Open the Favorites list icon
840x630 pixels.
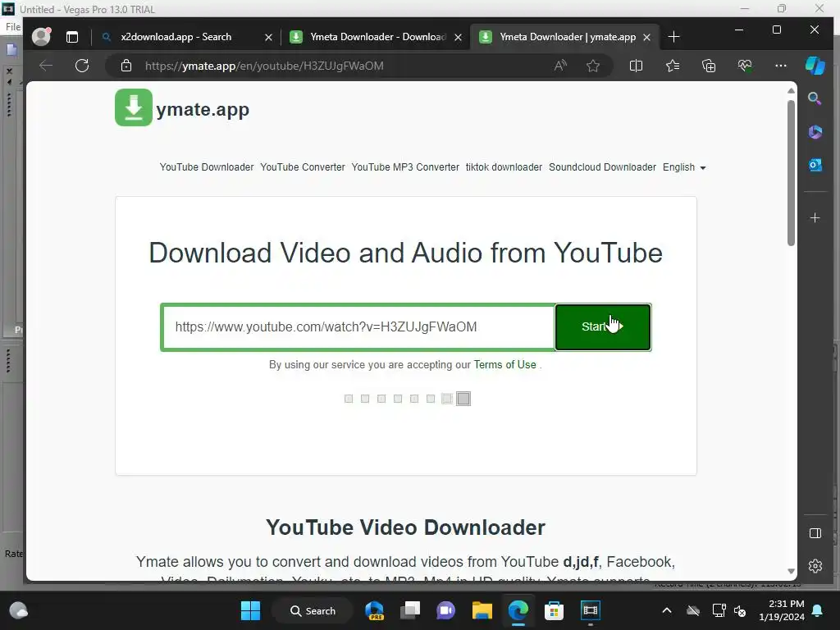coord(673,66)
